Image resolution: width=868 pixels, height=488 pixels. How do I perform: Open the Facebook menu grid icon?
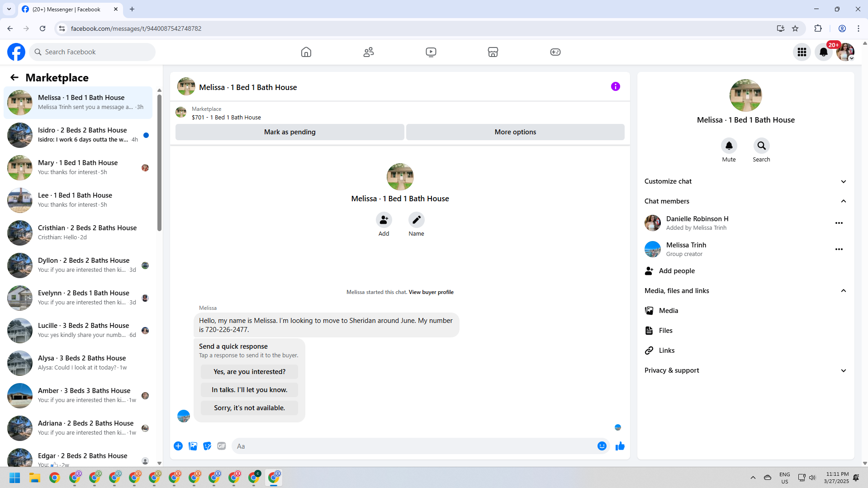point(802,52)
